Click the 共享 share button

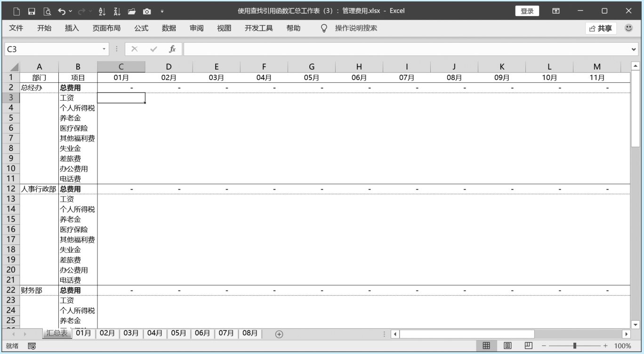[x=601, y=28]
